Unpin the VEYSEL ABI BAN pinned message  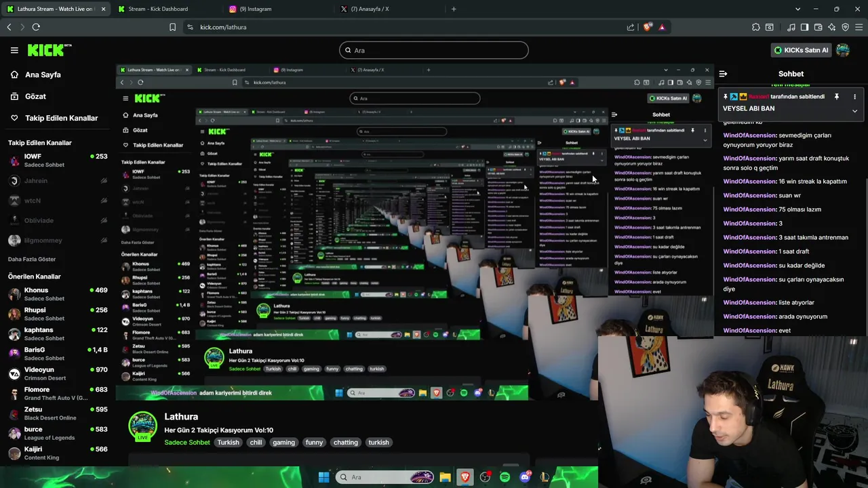pyautogui.click(x=836, y=97)
